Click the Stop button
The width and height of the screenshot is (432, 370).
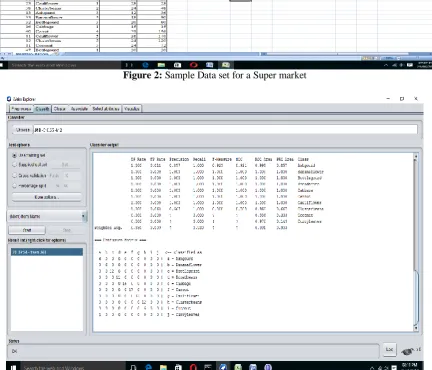[x=66, y=230]
